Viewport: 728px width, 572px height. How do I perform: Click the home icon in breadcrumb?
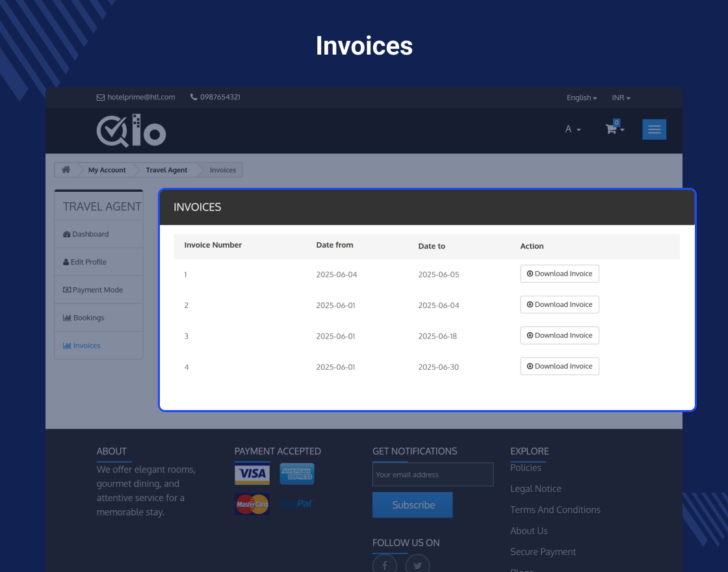pos(66,170)
